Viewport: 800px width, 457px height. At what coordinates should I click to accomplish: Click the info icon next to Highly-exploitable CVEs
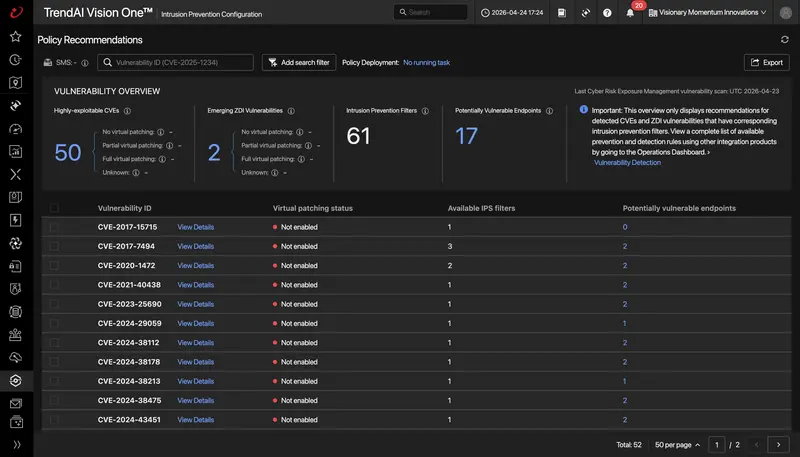click(x=128, y=111)
